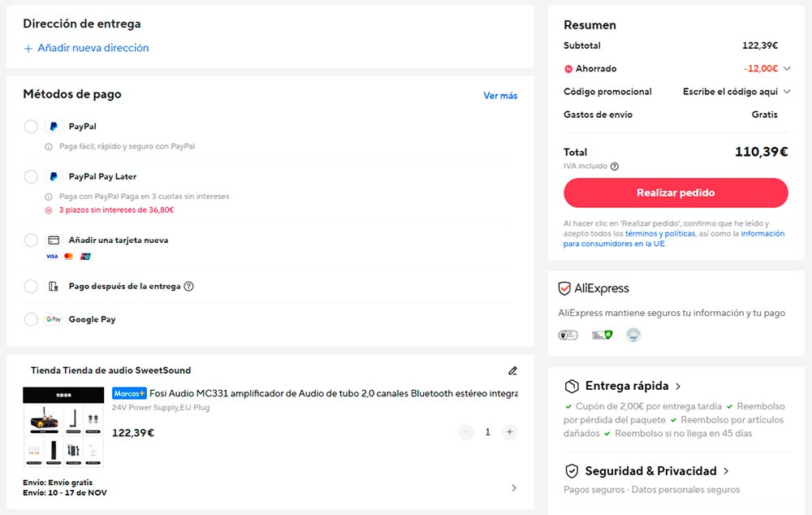Viewport: 812px width, 515px height.
Task: Open shipping options with the arrow next to Envío dates
Action: click(513, 488)
